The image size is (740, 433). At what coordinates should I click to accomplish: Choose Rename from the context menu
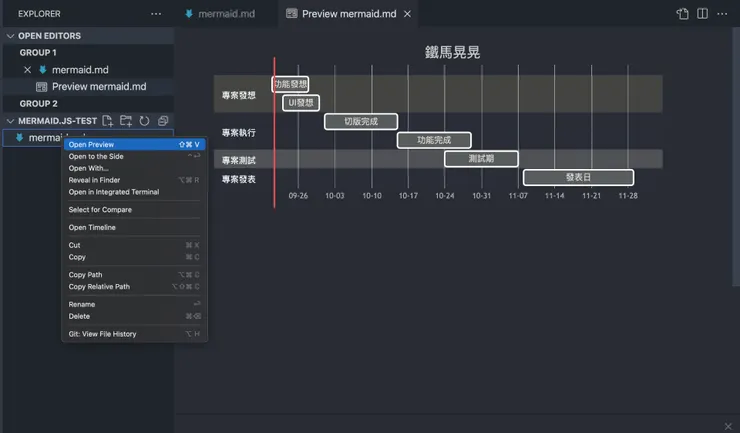tap(135, 304)
